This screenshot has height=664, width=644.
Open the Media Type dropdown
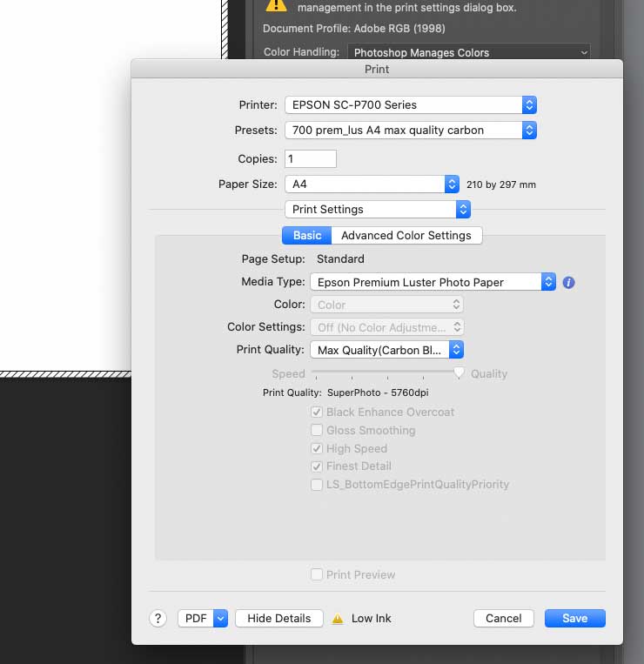pos(433,282)
